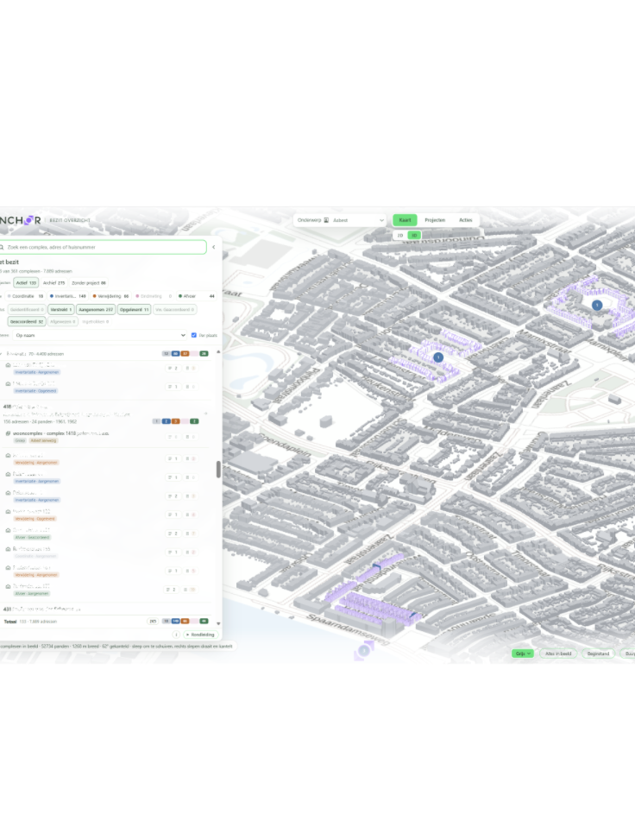
Task: Click house icon of Verwijdering · Opgeleverd row
Action: pyautogui.click(x=8, y=512)
